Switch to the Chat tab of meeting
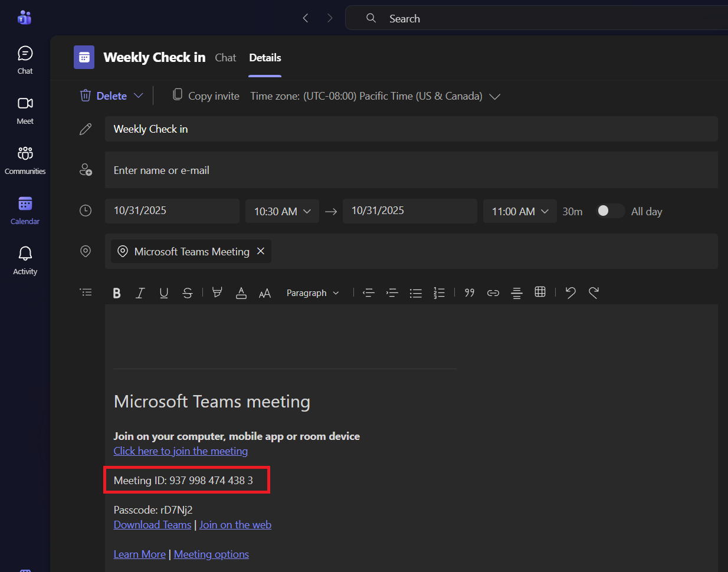This screenshot has width=728, height=572. pyautogui.click(x=225, y=58)
